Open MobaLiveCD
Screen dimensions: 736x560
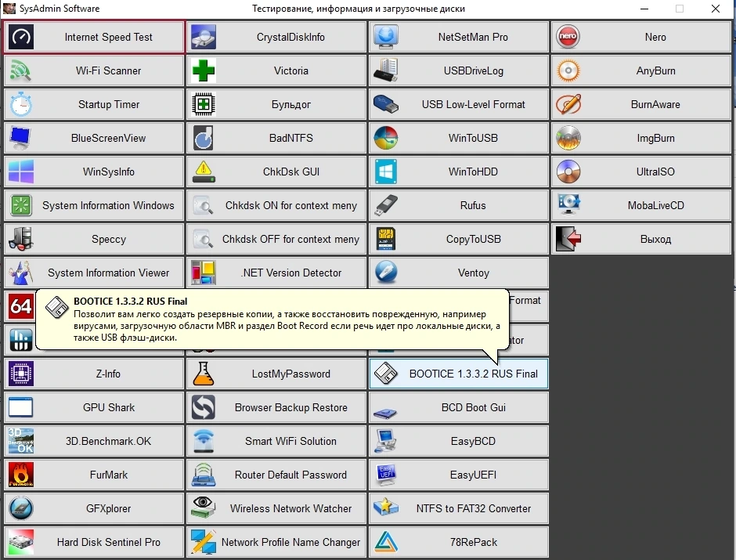click(x=641, y=206)
